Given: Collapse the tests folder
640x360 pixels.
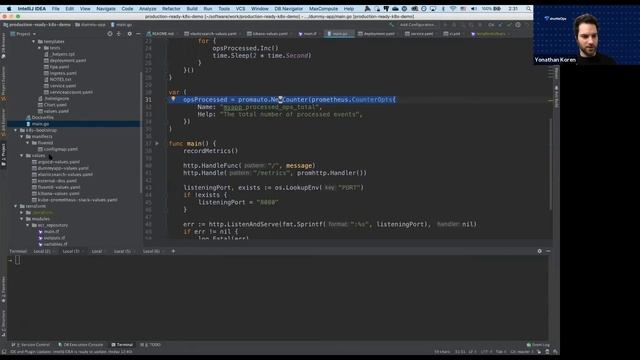Looking at the screenshot, I should (40, 48).
